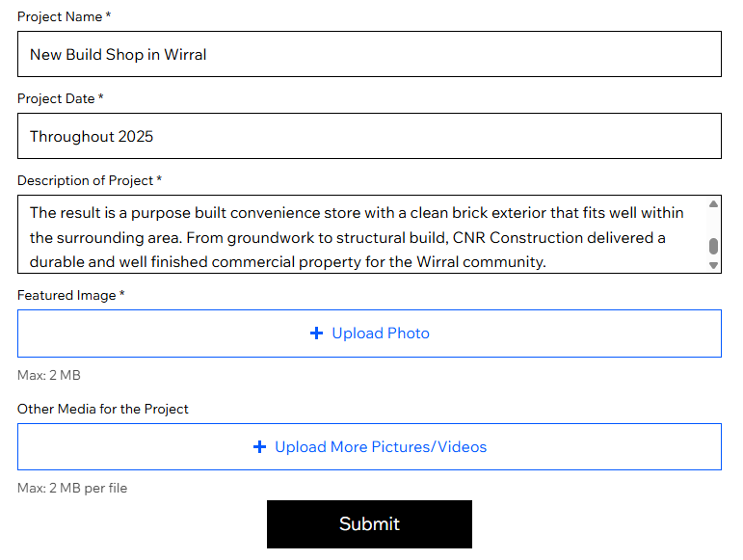Click the plus icon beside Upload More Pictures/Videos
This screenshot has height=560, width=743.
[259, 447]
